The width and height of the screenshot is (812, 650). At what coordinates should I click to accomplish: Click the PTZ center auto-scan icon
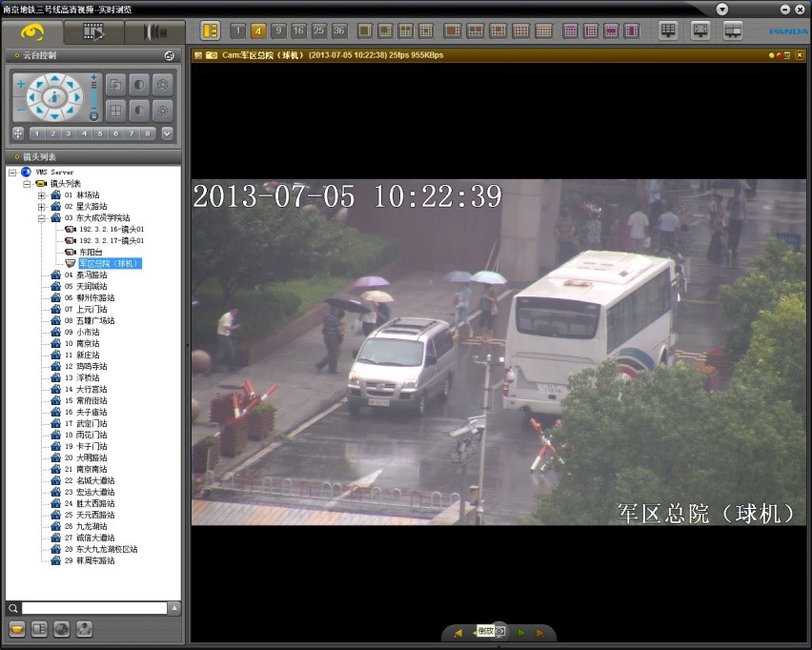[54, 97]
